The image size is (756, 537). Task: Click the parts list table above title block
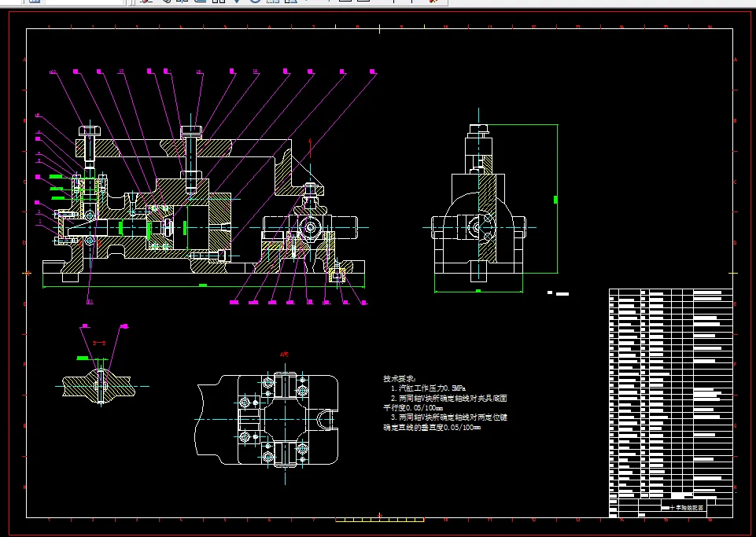coord(671,394)
